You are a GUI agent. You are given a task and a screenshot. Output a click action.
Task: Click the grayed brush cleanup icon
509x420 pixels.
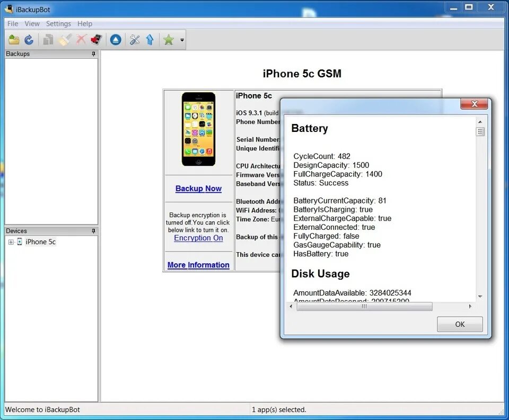pyautogui.click(x=65, y=40)
